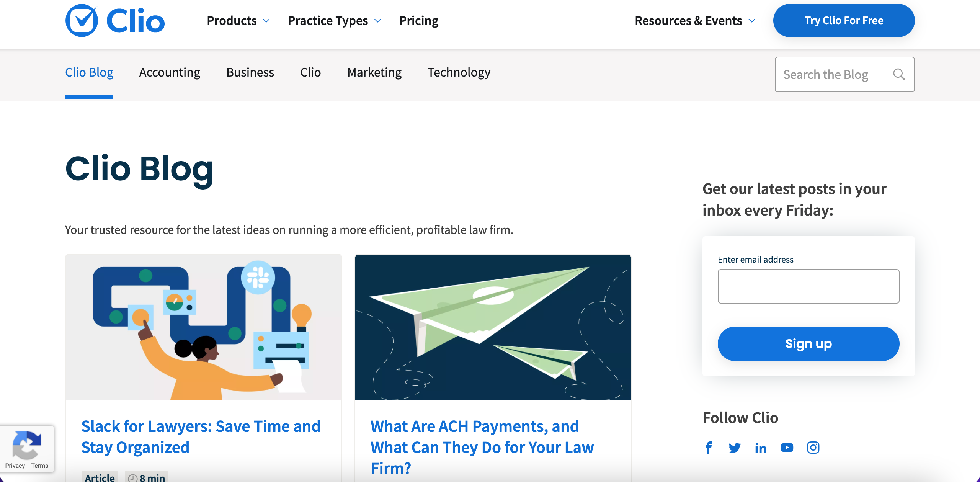Switch to the Accounting category
The image size is (980, 482).
pos(170,72)
